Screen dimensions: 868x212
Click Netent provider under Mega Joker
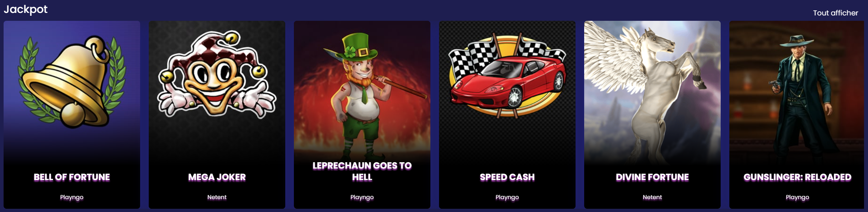pyautogui.click(x=217, y=197)
